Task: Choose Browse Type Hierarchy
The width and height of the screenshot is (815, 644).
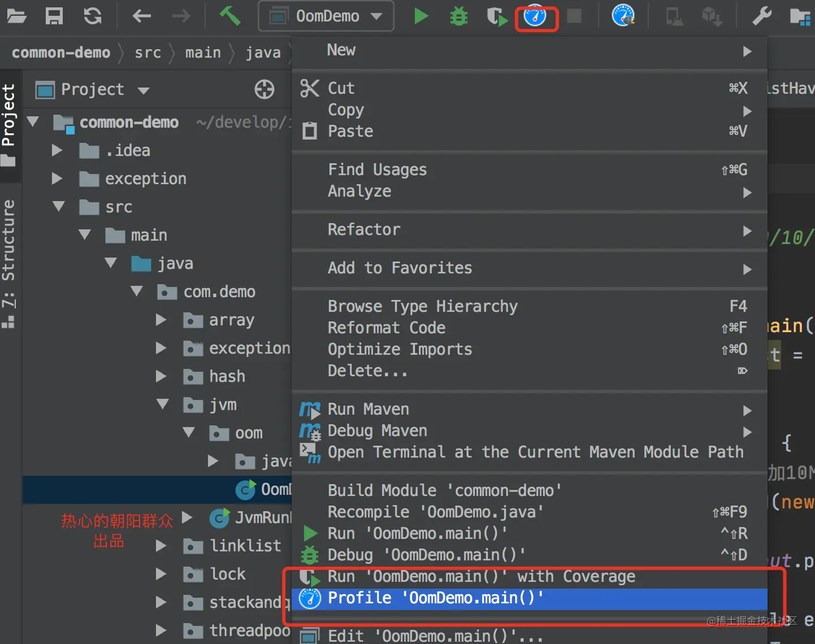Action: (530, 306)
